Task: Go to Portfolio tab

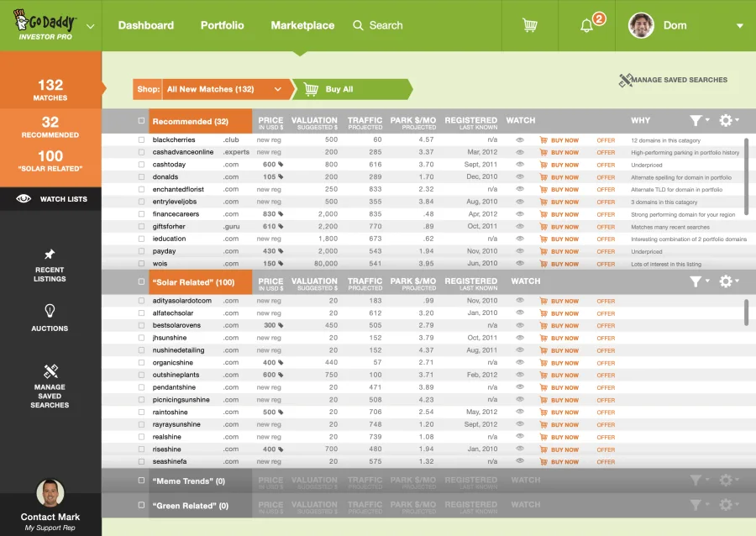Action: click(223, 25)
